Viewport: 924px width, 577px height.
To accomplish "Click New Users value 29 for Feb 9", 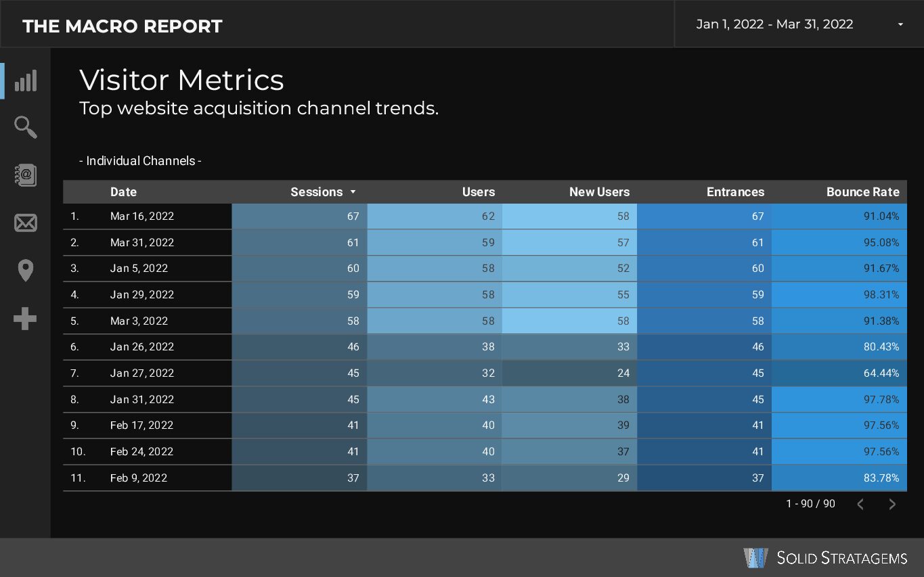I will (569, 478).
